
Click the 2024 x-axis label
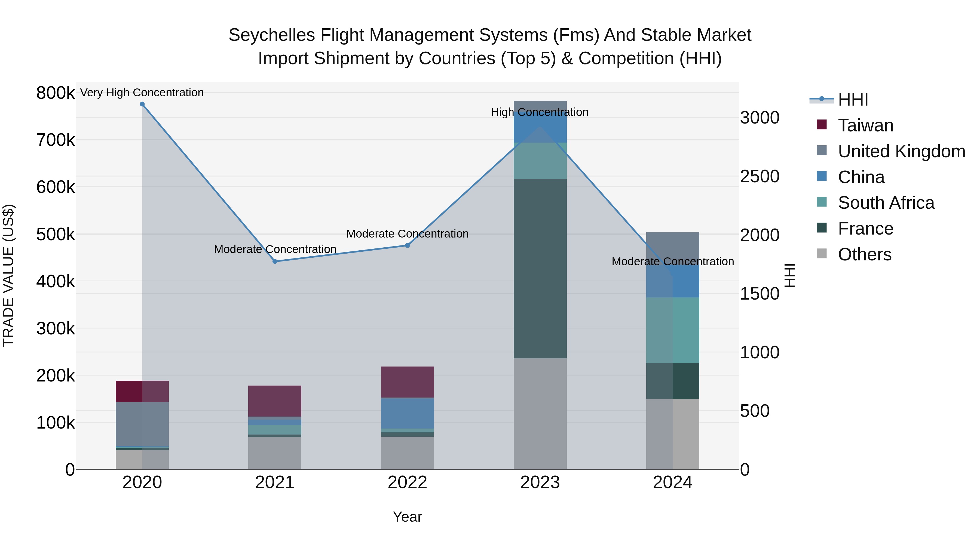673,482
